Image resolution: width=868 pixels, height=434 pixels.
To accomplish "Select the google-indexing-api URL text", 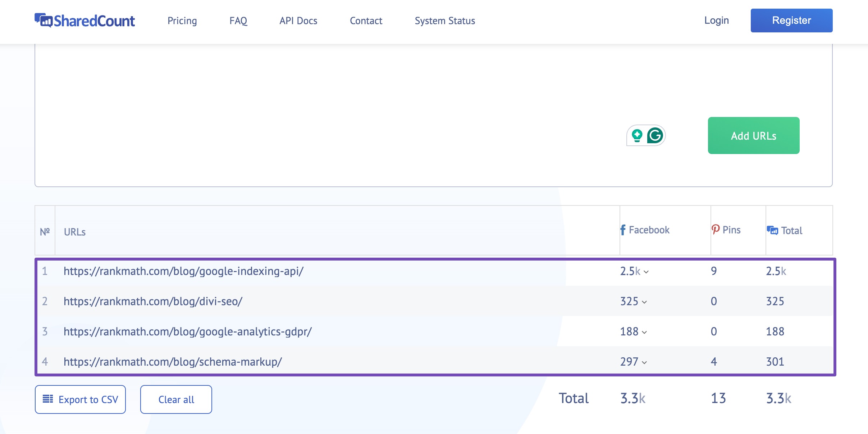I will (184, 271).
